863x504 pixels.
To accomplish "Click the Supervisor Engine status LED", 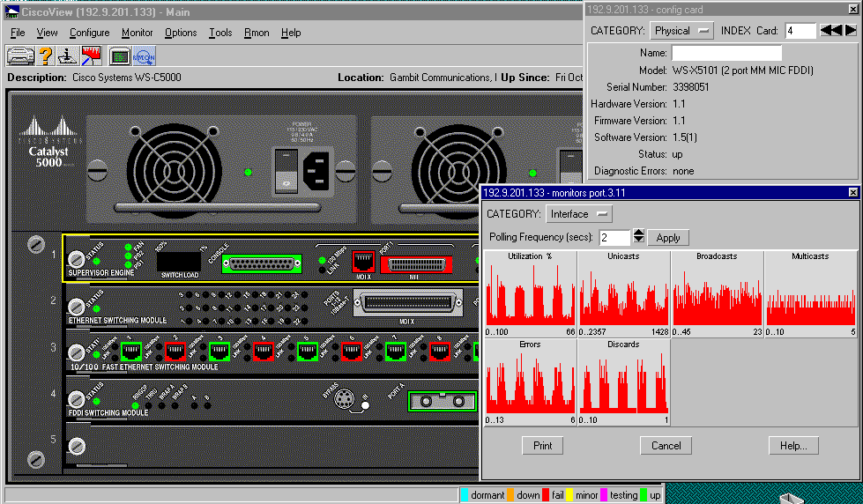I will click(x=96, y=261).
